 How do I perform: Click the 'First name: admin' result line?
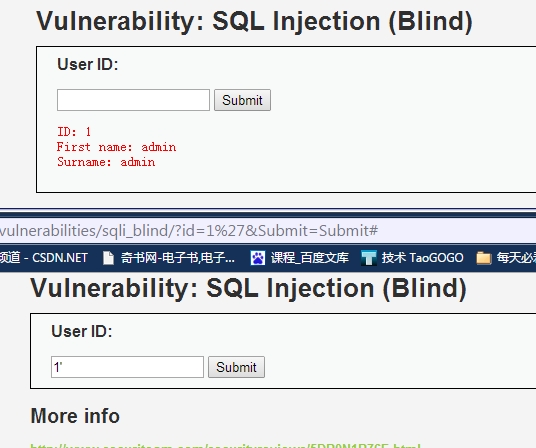[117, 147]
